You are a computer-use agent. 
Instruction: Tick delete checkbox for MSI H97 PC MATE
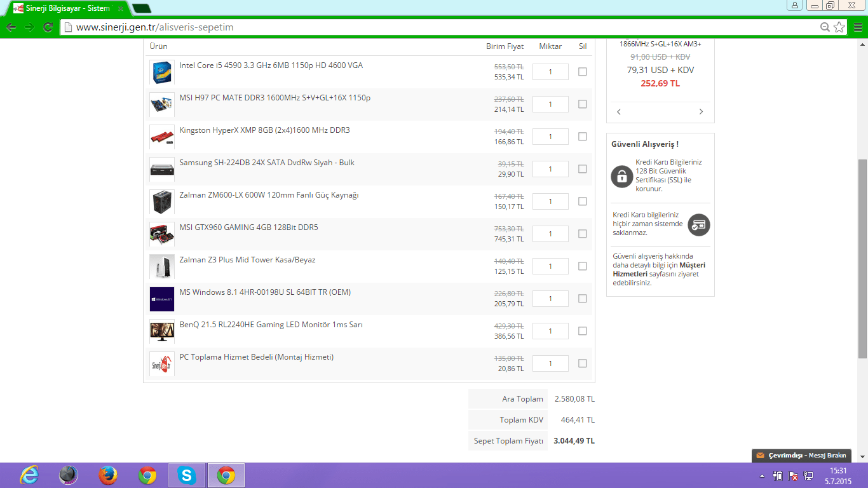(x=582, y=104)
